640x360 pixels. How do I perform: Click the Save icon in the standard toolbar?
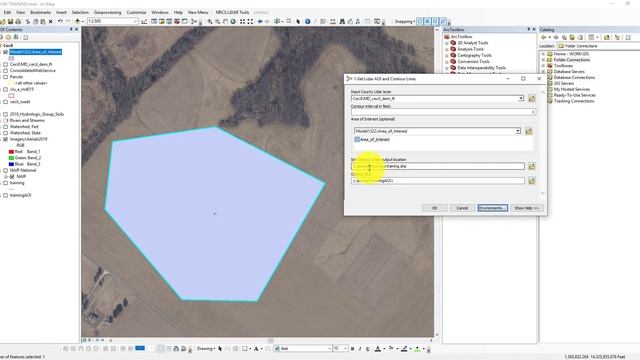[x=10, y=21]
